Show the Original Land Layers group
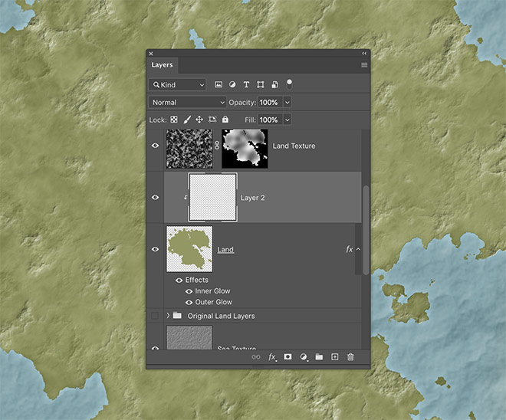 pyautogui.click(x=156, y=316)
